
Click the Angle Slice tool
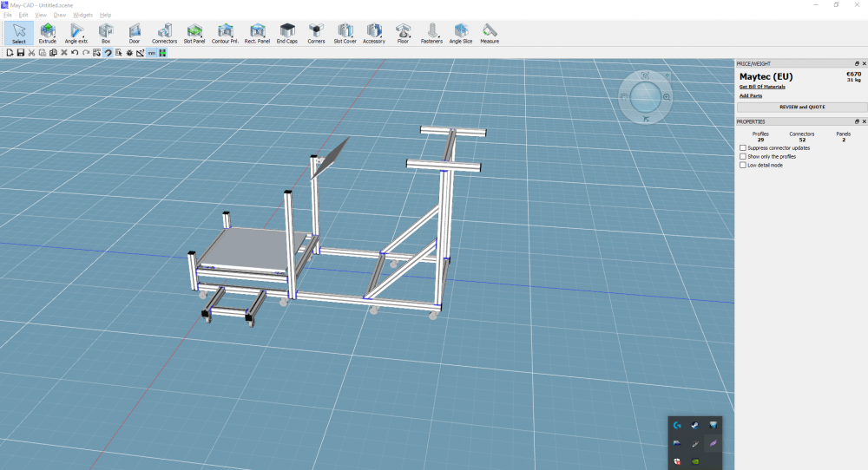(461, 33)
